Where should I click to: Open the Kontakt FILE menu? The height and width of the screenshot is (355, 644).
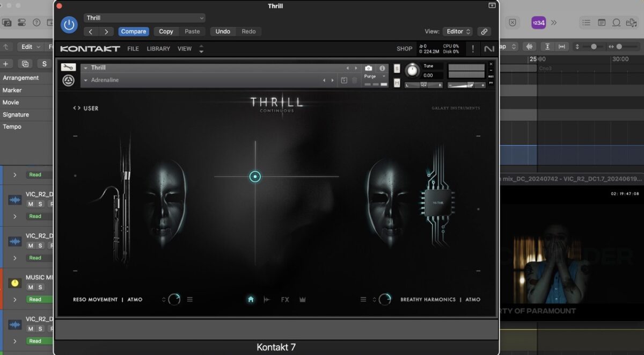pyautogui.click(x=133, y=49)
